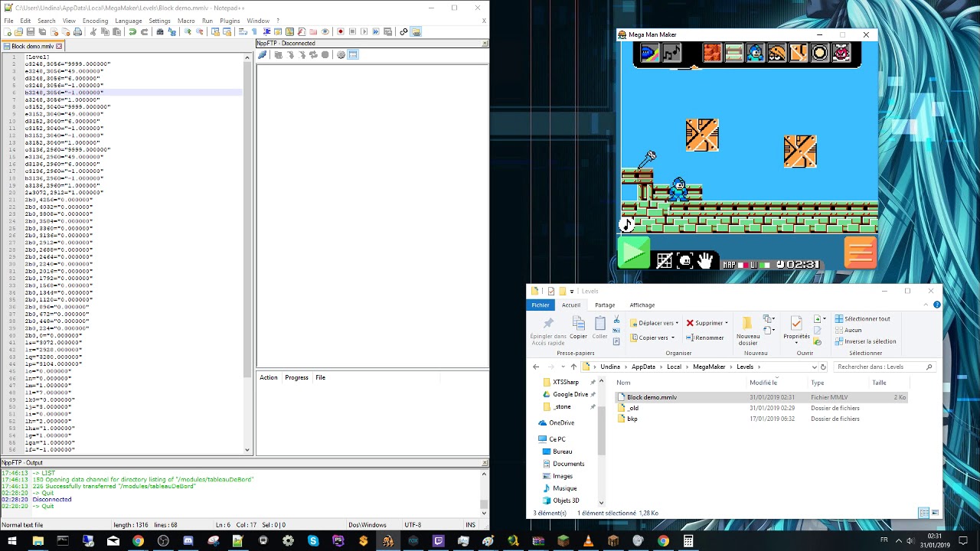
Task: Sort the file list by Modifié le column
Action: [763, 383]
